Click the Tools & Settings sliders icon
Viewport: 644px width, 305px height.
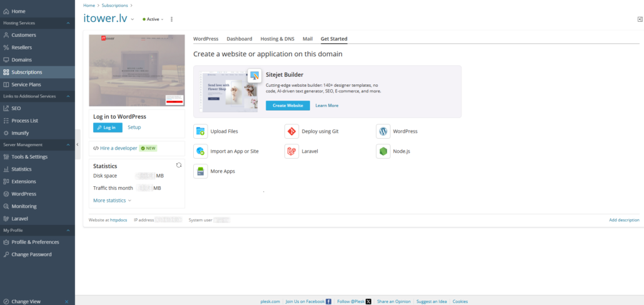coord(6,157)
